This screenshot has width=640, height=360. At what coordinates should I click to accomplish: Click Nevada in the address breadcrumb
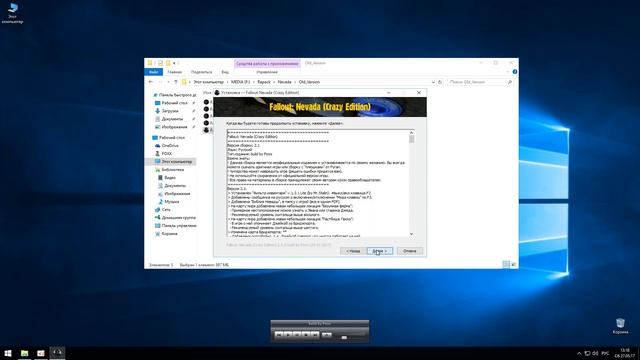[x=284, y=82]
